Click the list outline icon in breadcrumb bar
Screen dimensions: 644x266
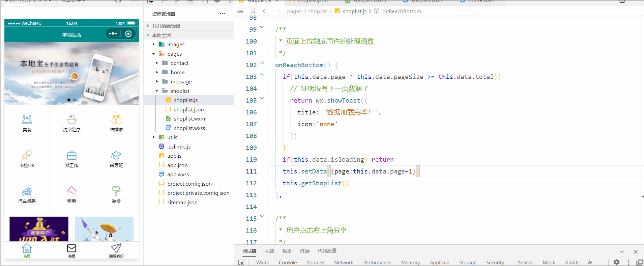point(240,11)
